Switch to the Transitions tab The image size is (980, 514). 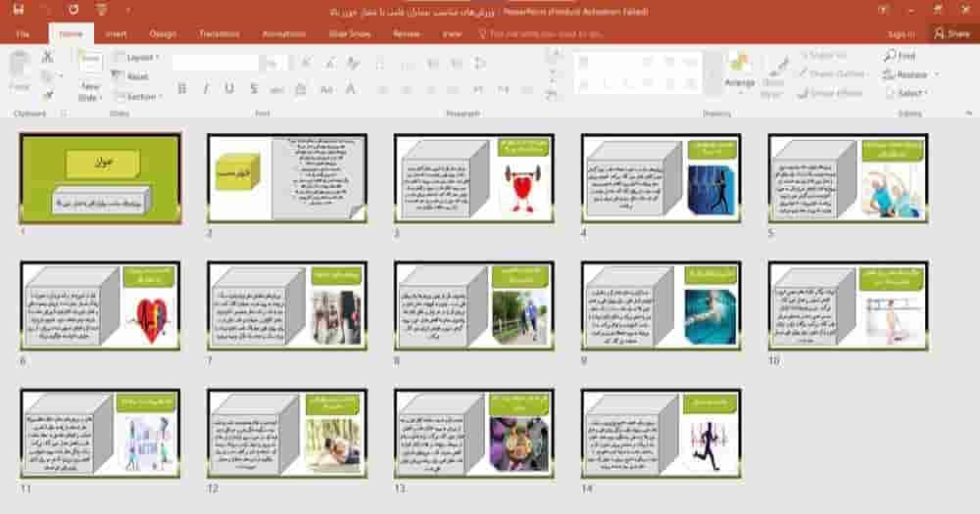tap(219, 33)
